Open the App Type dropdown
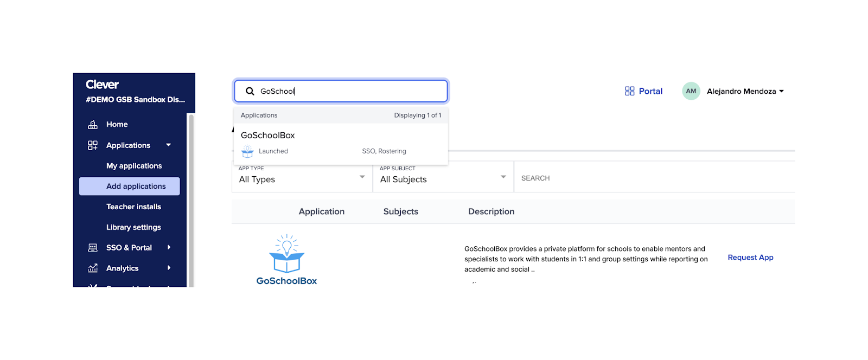The width and height of the screenshot is (868, 360). tap(302, 177)
